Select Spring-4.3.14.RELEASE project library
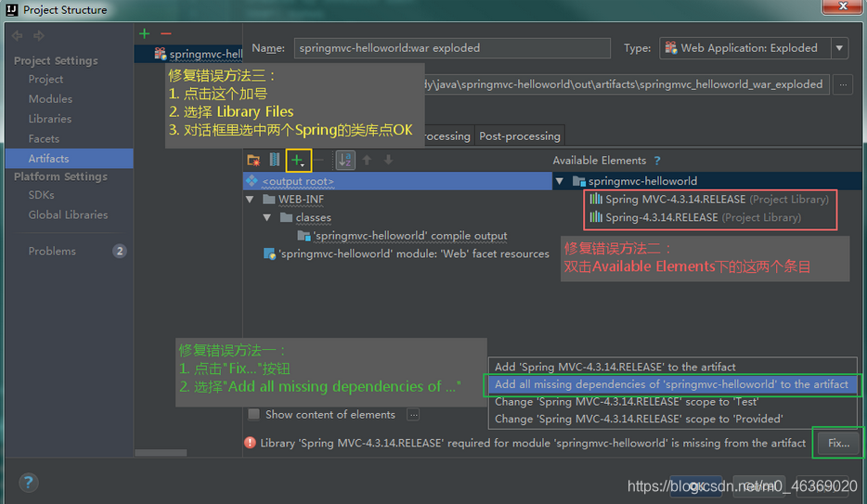The height and width of the screenshot is (504, 867). click(x=695, y=217)
